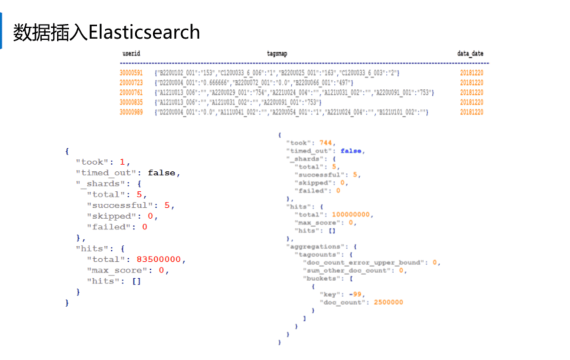Select the 'userid' column header
The image size is (570, 360).
coord(131,53)
